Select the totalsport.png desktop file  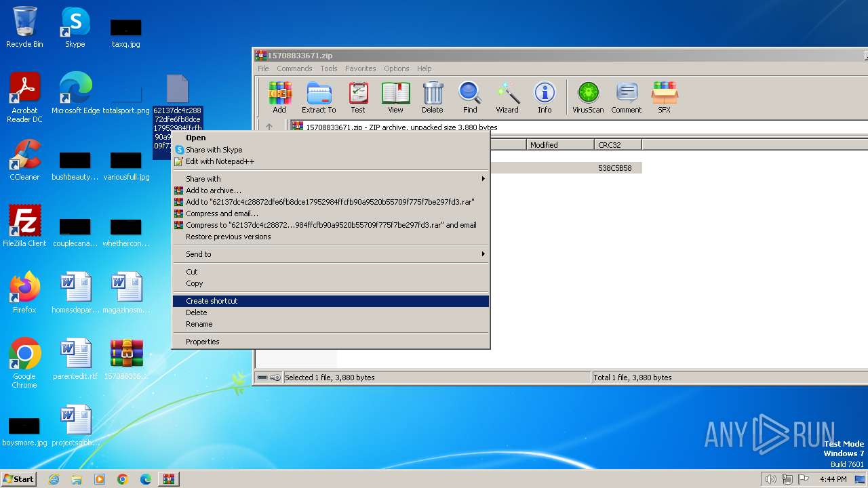pos(126,98)
